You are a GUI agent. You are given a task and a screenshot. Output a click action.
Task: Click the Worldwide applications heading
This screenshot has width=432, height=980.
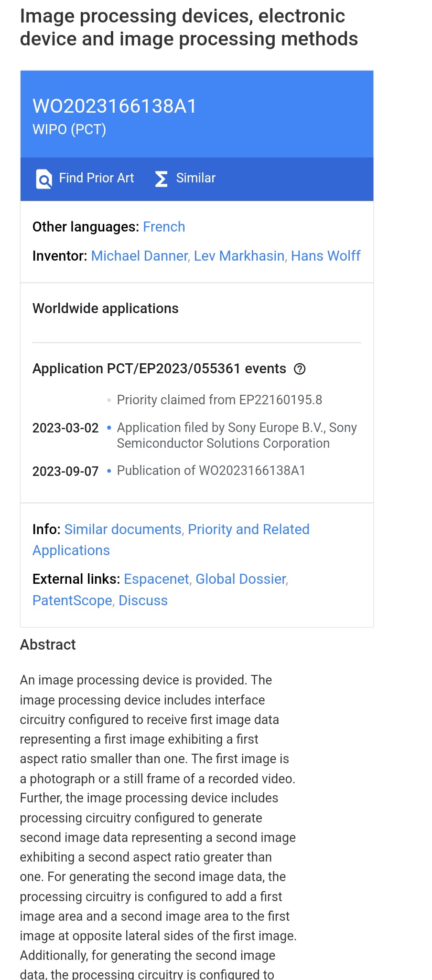[105, 308]
